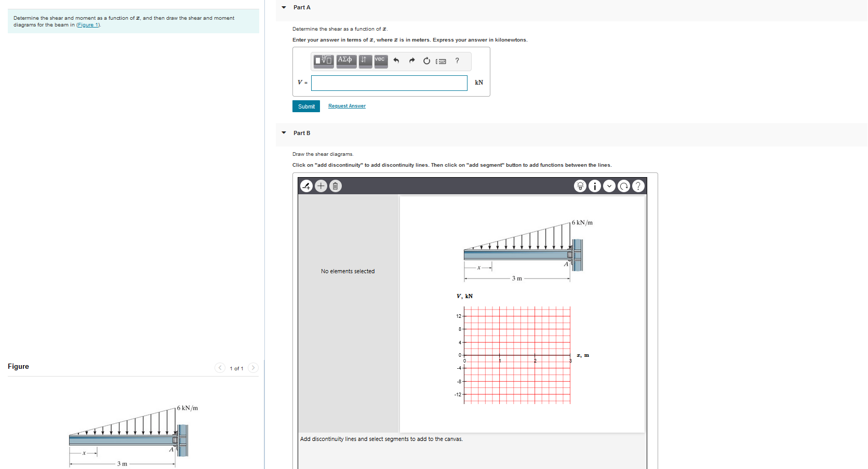The width and height of the screenshot is (868, 469).
Task: Click the 'No elements selected' text
Action: (348, 271)
